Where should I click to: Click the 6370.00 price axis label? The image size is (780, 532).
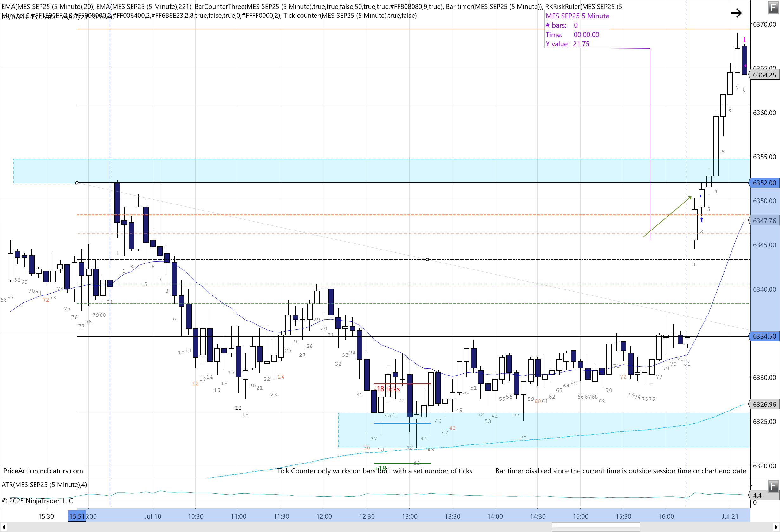click(x=764, y=24)
